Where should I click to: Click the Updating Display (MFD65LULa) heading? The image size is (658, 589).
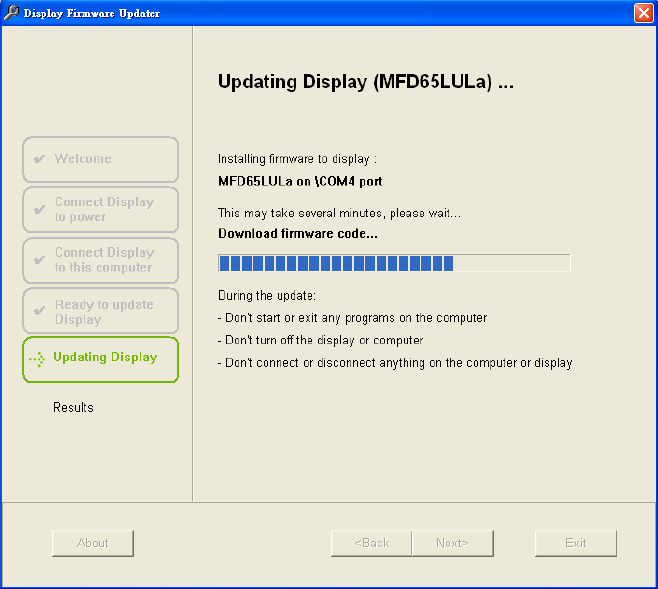tap(365, 82)
